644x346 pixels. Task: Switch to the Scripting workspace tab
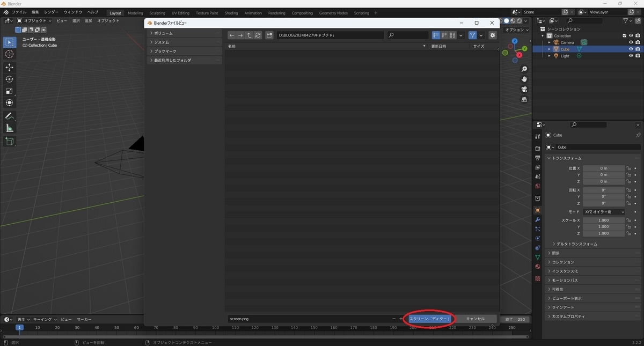362,13
